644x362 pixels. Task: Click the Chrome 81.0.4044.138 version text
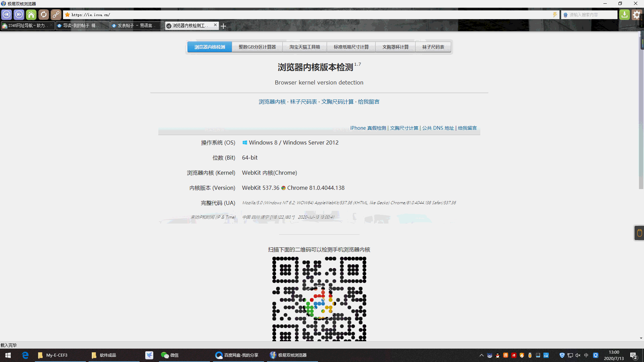click(x=316, y=188)
